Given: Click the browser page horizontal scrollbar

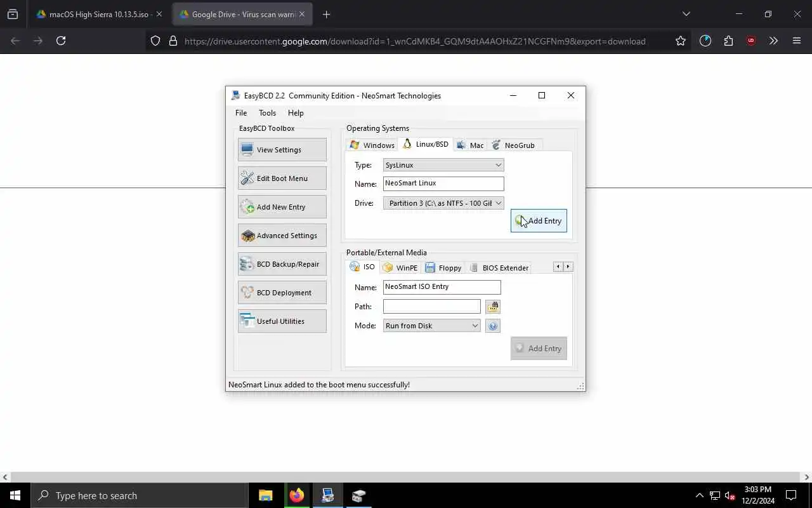Looking at the screenshot, I should pos(405,478).
